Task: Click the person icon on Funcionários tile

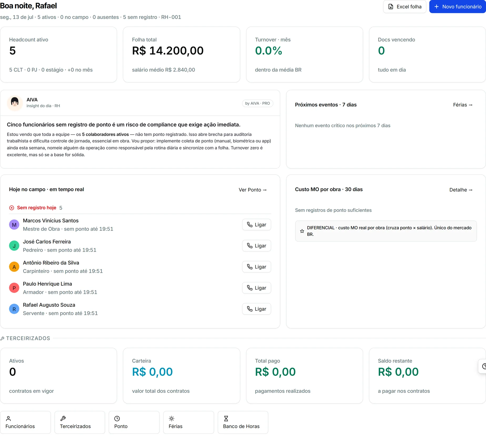Action: tap(8, 418)
